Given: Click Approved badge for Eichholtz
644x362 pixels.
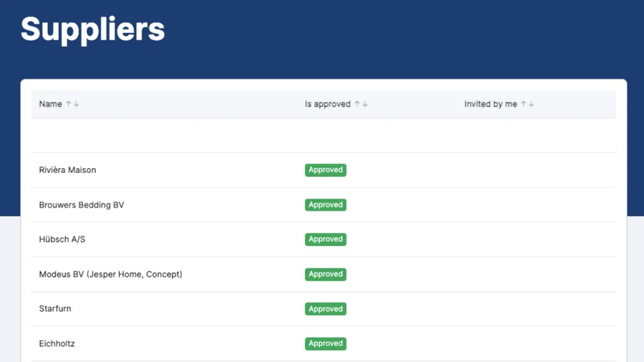Looking at the screenshot, I should tap(326, 343).
